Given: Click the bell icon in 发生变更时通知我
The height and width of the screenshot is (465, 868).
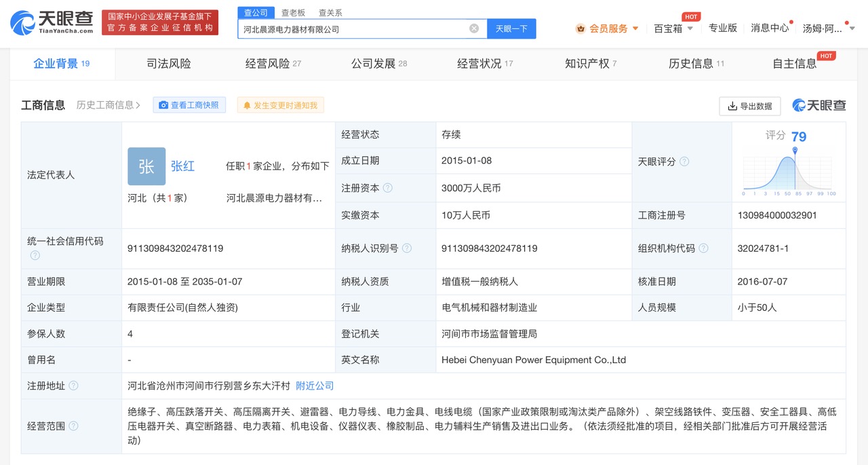Looking at the screenshot, I should point(247,105).
